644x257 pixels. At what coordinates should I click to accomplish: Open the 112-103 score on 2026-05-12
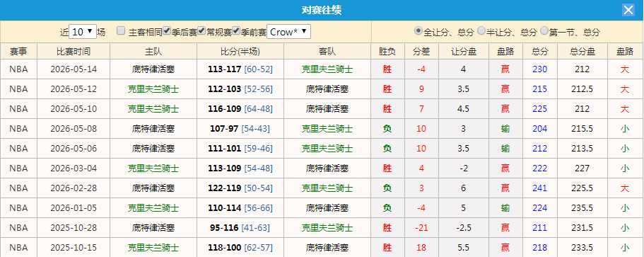[x=225, y=89]
